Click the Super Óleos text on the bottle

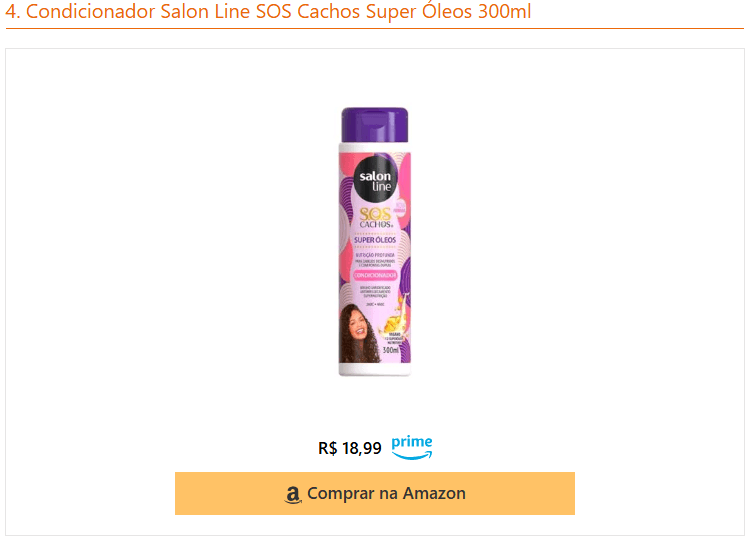[375, 240]
